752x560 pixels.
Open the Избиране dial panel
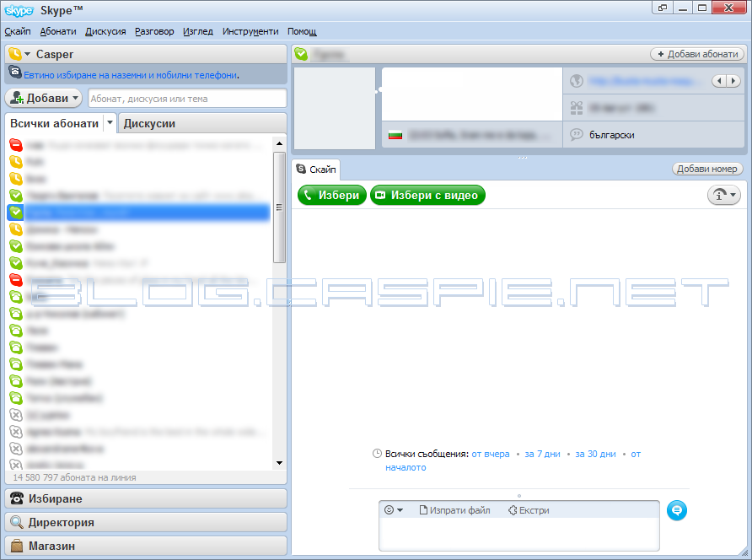[x=146, y=498]
